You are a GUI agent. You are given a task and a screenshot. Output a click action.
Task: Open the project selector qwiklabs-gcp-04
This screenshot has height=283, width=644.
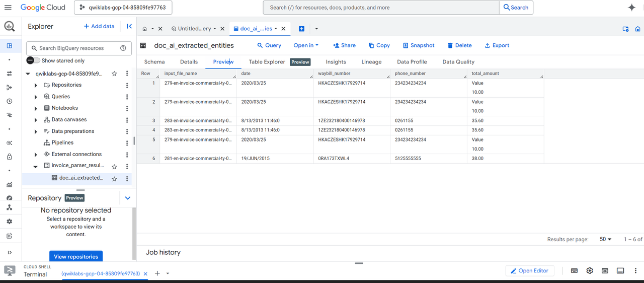[x=123, y=8]
